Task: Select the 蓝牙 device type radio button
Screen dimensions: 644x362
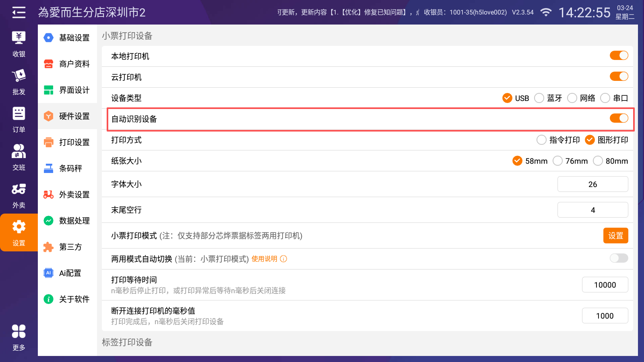Action: (x=539, y=98)
